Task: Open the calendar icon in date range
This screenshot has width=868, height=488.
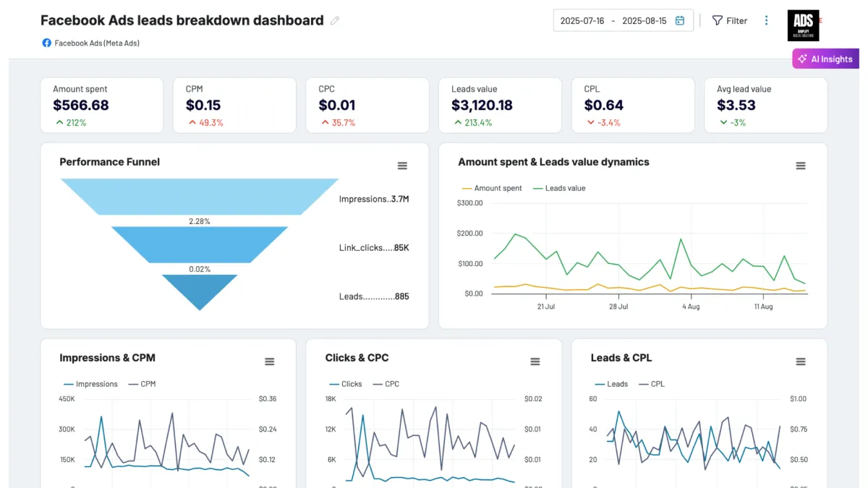Action: pyautogui.click(x=680, y=21)
